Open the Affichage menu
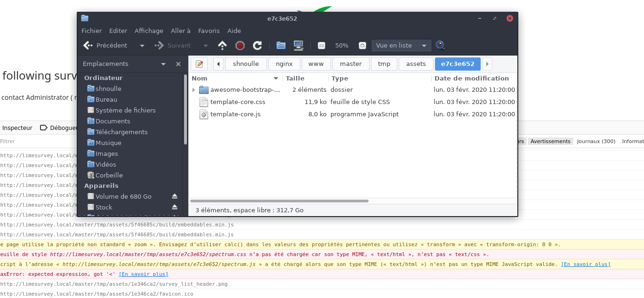 pos(149,31)
